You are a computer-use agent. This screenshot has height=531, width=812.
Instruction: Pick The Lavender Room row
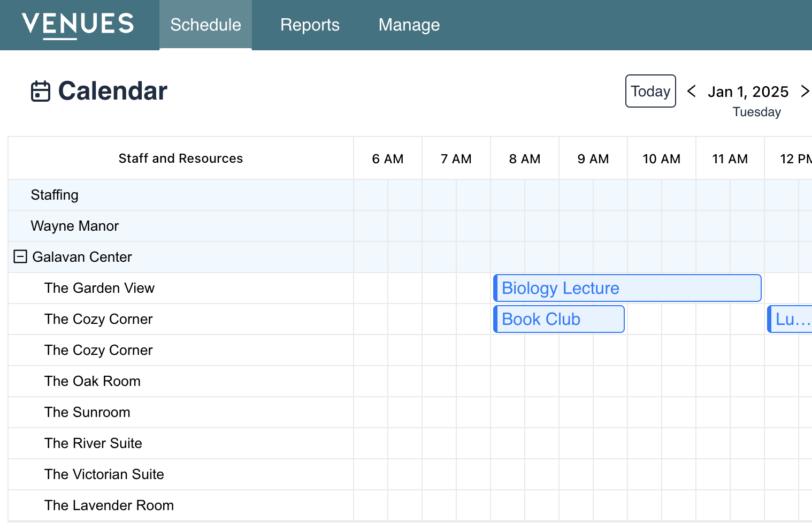click(x=109, y=505)
